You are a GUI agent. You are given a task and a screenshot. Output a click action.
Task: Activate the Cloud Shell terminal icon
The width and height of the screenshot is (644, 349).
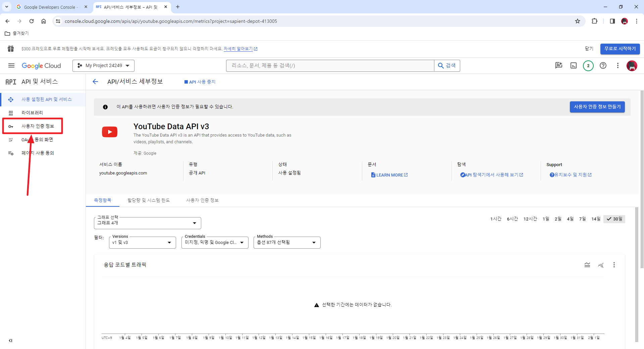pos(574,65)
